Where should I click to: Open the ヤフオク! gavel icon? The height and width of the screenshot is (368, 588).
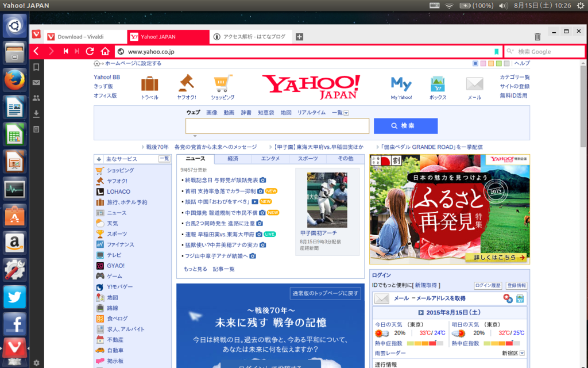pyautogui.click(x=186, y=83)
